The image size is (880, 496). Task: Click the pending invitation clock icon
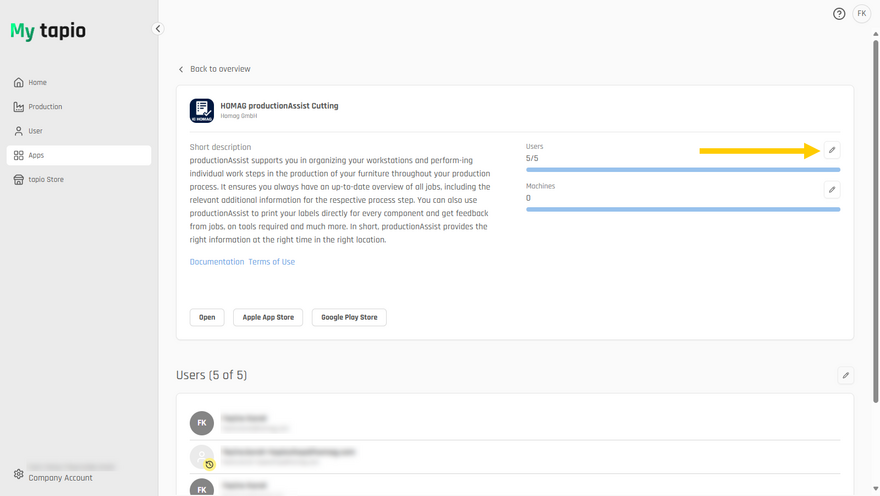209,465
